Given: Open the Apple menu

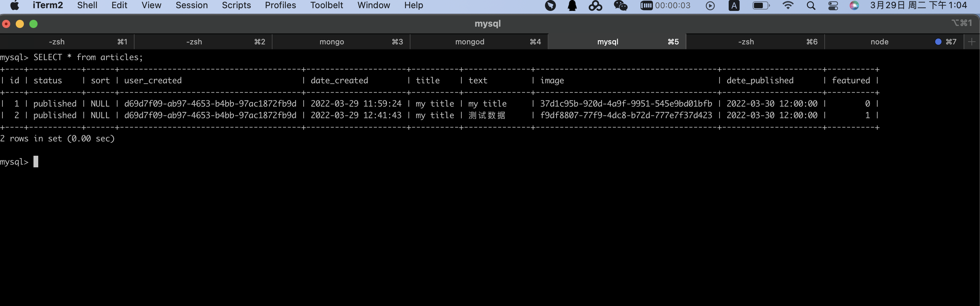Looking at the screenshot, I should (x=14, y=5).
